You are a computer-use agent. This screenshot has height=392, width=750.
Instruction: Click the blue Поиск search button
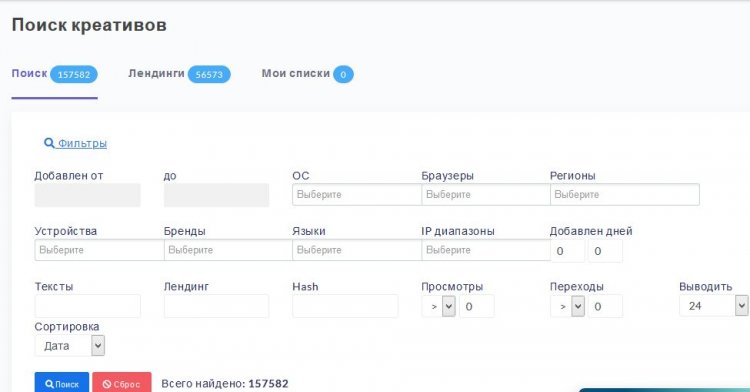[x=62, y=383]
